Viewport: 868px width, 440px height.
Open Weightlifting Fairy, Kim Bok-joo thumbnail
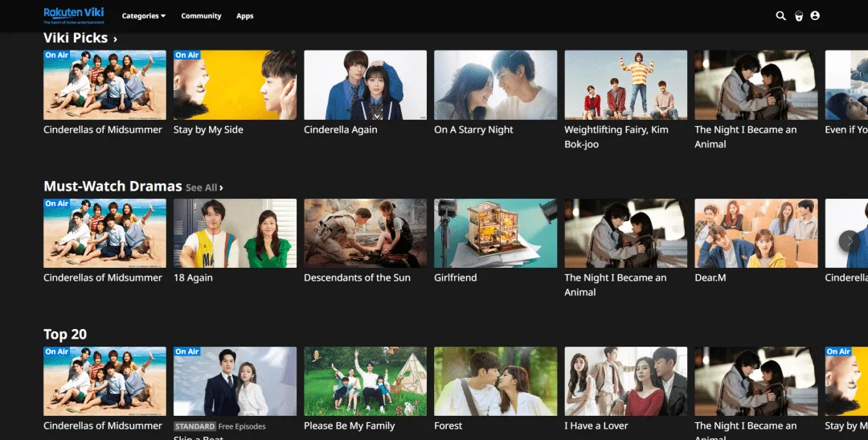(625, 84)
